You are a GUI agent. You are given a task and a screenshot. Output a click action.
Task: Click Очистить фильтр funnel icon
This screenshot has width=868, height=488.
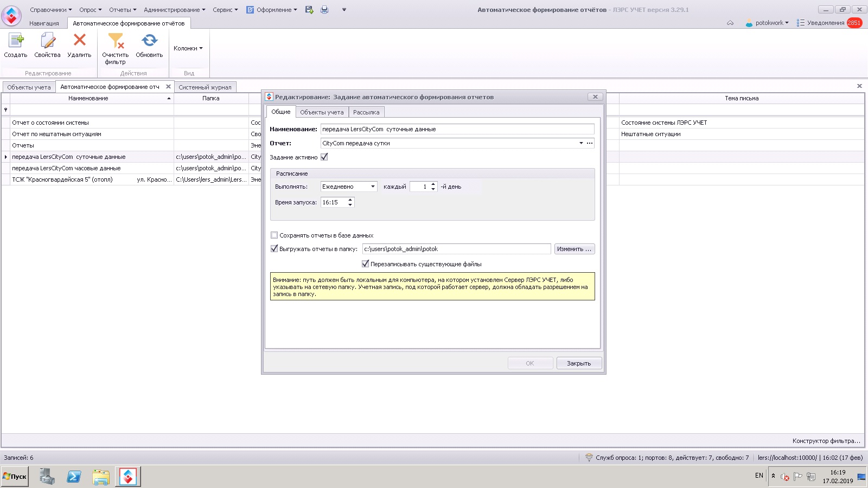[116, 41]
